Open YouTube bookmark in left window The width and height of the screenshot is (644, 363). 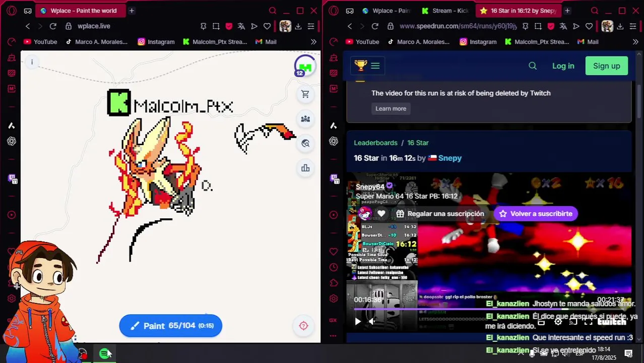(x=40, y=42)
